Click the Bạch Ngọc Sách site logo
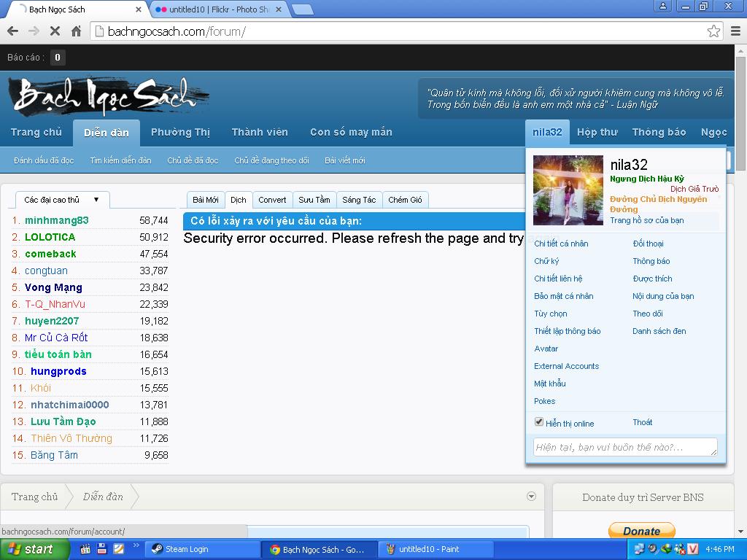The image size is (747, 560). click(x=109, y=96)
